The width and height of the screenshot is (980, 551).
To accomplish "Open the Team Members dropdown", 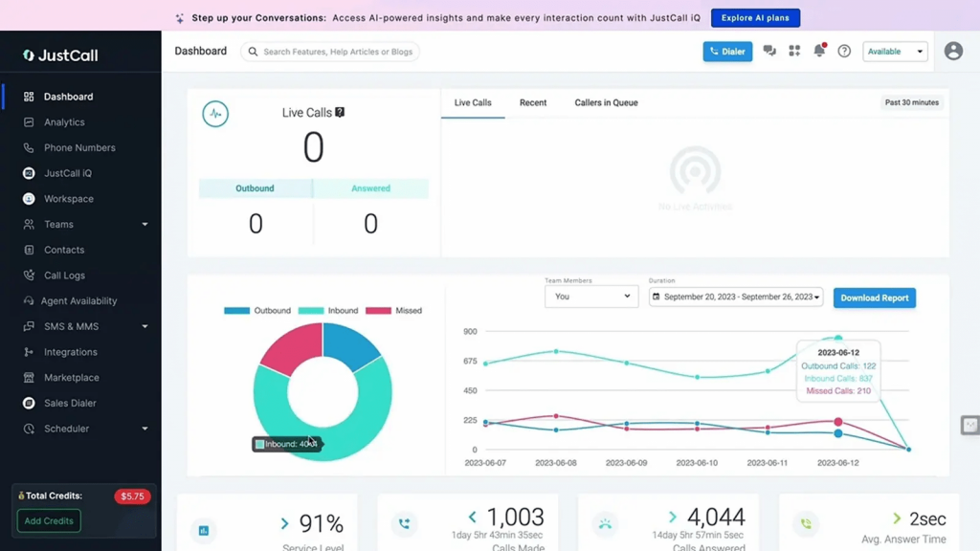I will click(590, 297).
